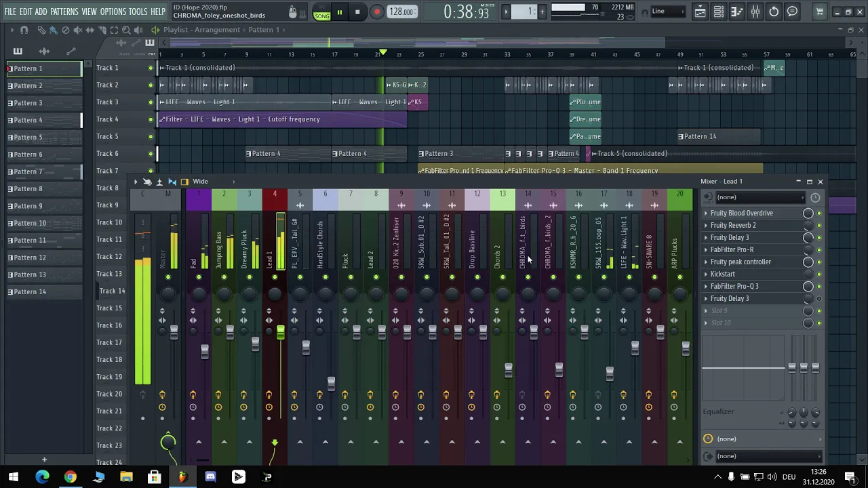The width and height of the screenshot is (868, 488).
Task: Click the Windows Start button
Action: (x=14, y=477)
